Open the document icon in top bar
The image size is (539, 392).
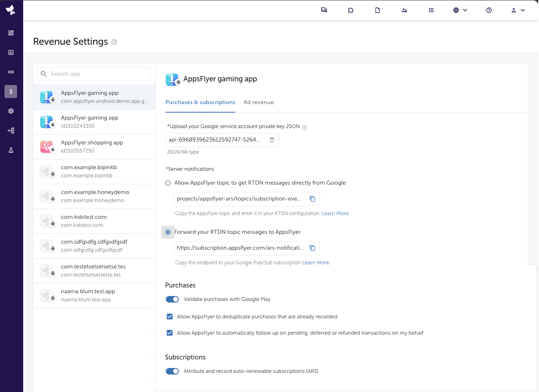pos(378,10)
